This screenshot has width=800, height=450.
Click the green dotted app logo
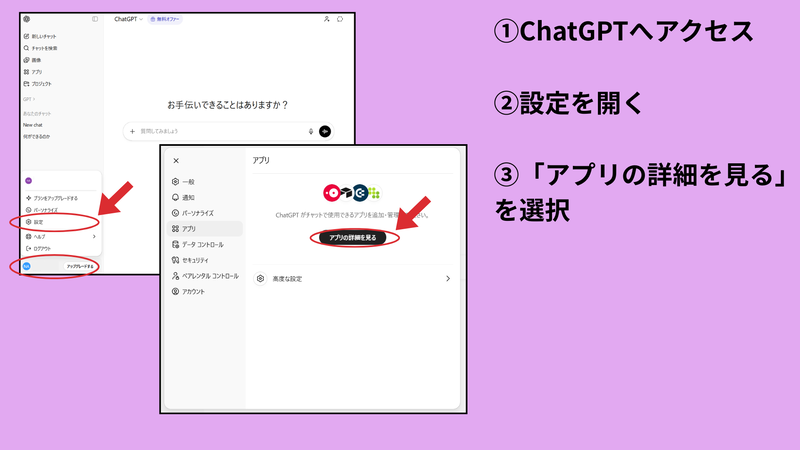[x=374, y=193]
